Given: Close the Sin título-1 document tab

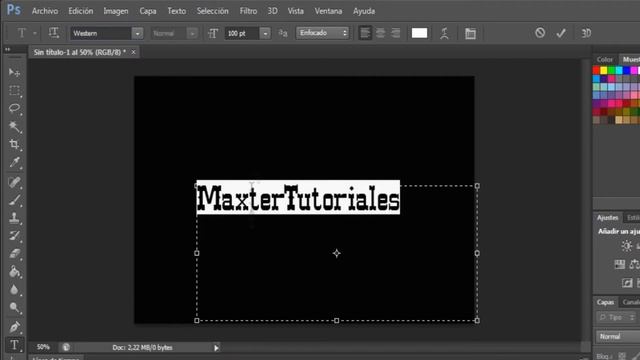Looking at the screenshot, I should 133,52.
